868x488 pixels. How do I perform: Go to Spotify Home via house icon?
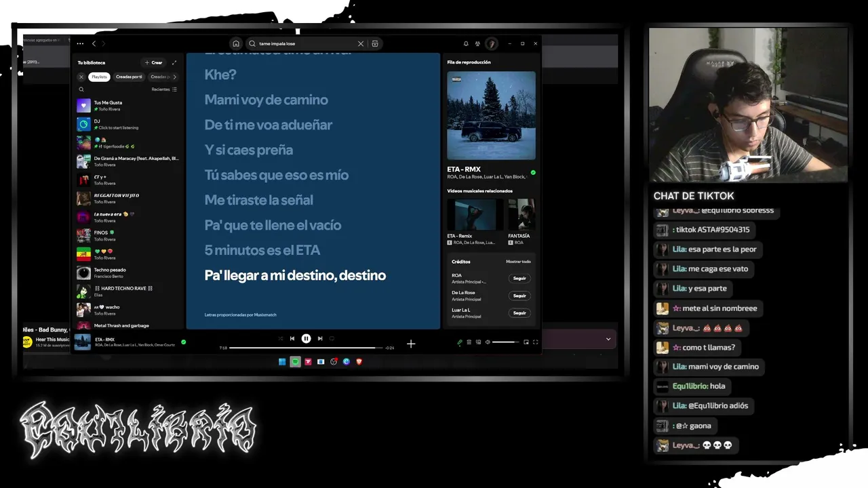coord(235,43)
